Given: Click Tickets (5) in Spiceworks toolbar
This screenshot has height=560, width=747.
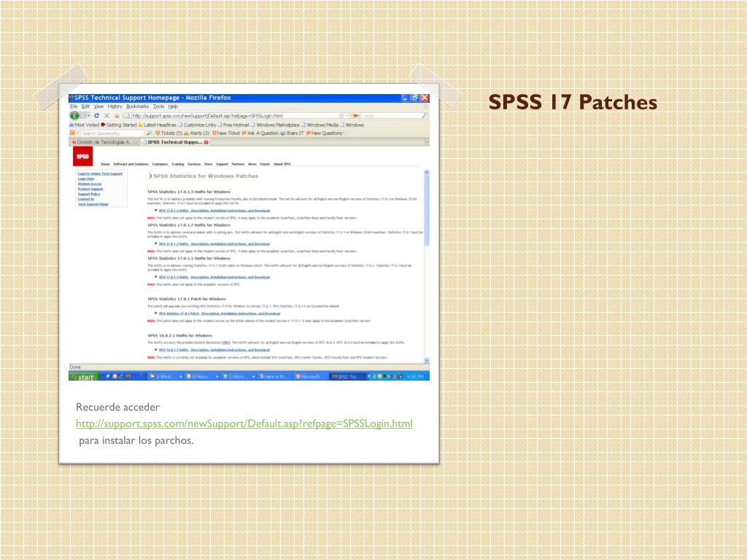Looking at the screenshot, I should (x=169, y=133).
